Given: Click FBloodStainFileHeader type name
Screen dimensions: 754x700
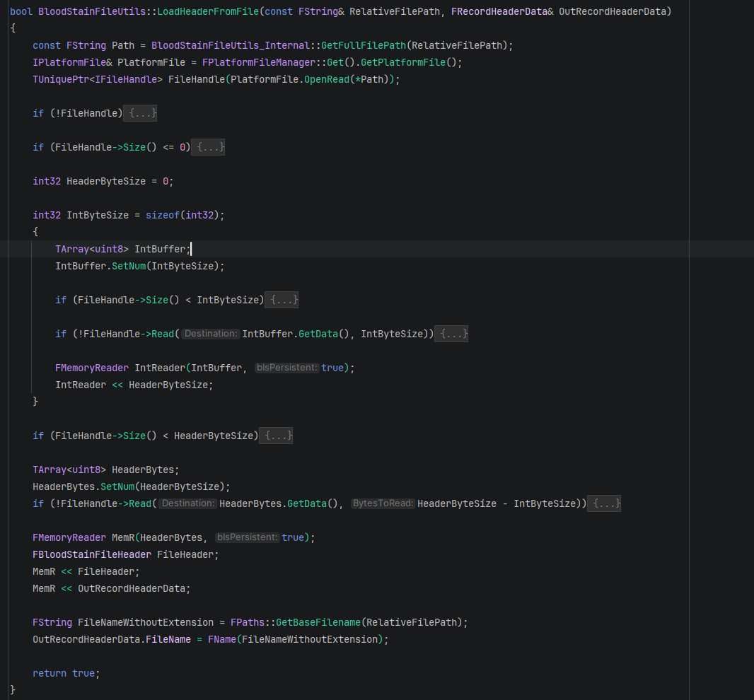Looking at the screenshot, I should (92, 554).
